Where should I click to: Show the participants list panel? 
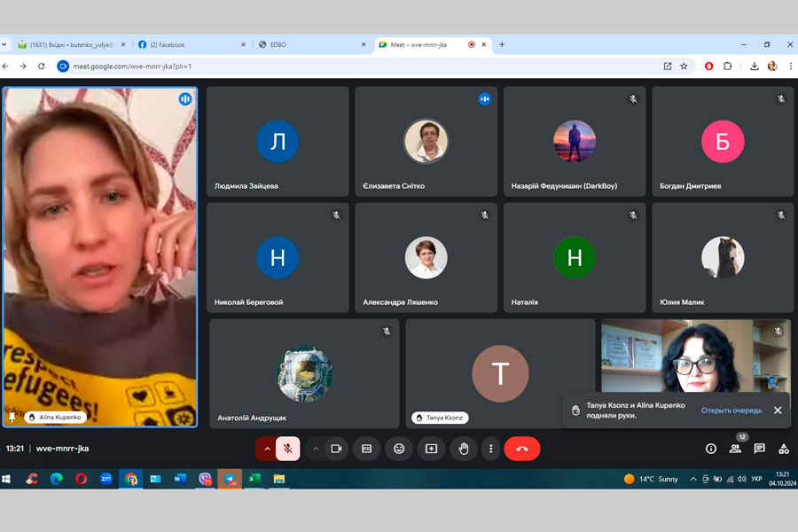(x=735, y=449)
